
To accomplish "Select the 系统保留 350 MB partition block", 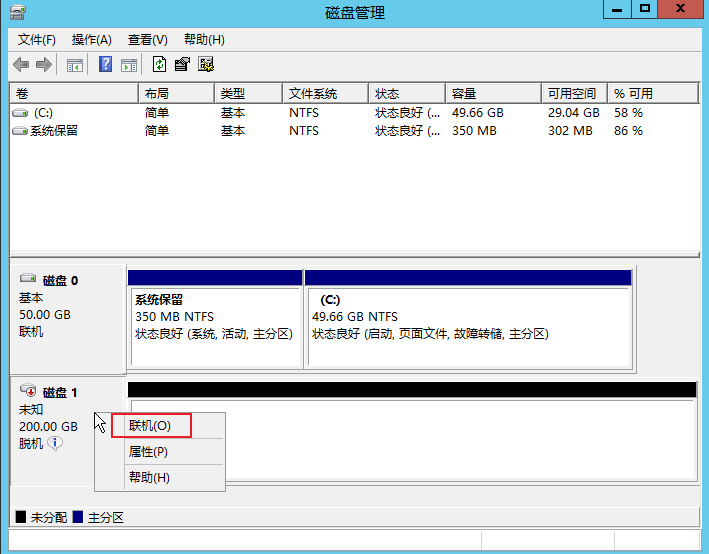I will coord(215,319).
